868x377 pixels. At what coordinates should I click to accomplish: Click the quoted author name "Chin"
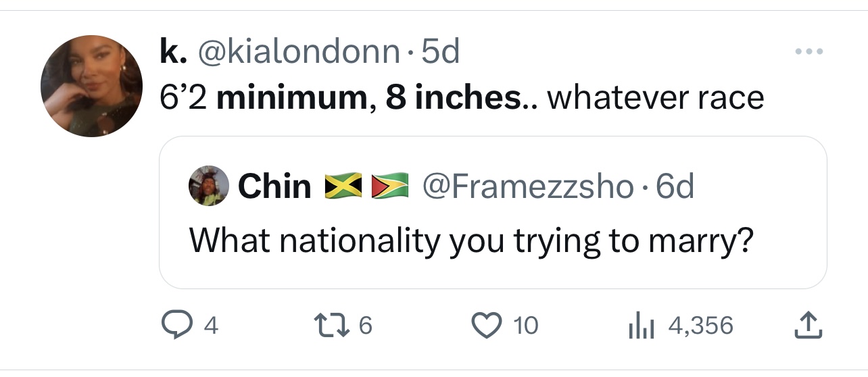click(x=274, y=186)
